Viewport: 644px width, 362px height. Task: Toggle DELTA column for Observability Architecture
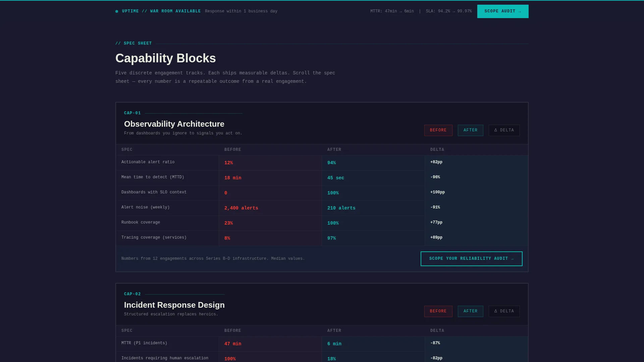coord(504,130)
